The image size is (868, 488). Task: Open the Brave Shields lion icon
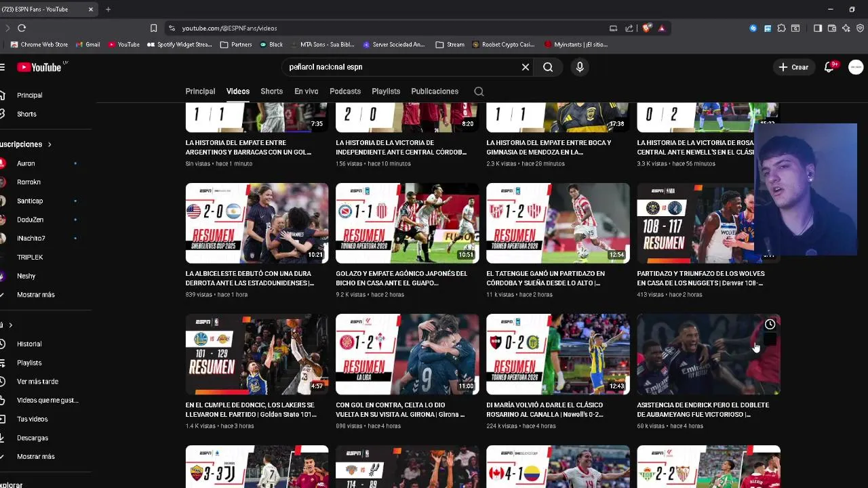click(x=646, y=28)
